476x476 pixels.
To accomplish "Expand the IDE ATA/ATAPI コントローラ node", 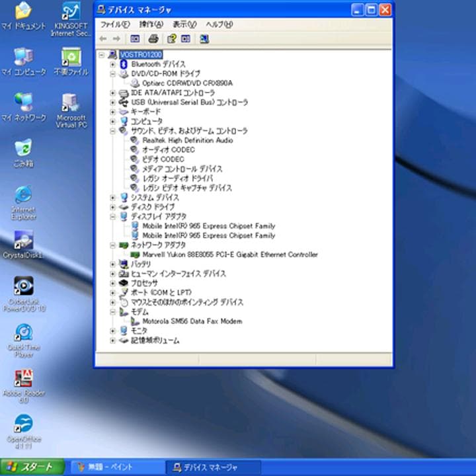I will (x=112, y=93).
